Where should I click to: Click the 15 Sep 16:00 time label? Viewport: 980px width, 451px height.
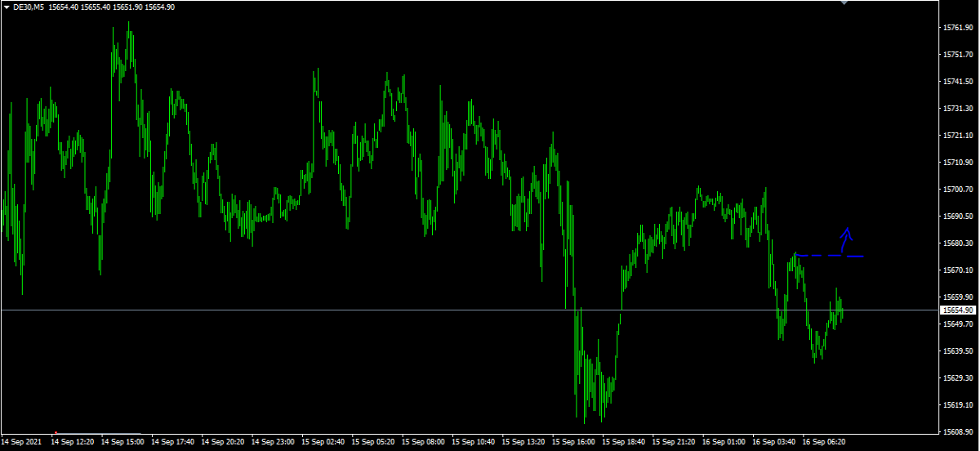[573, 442]
